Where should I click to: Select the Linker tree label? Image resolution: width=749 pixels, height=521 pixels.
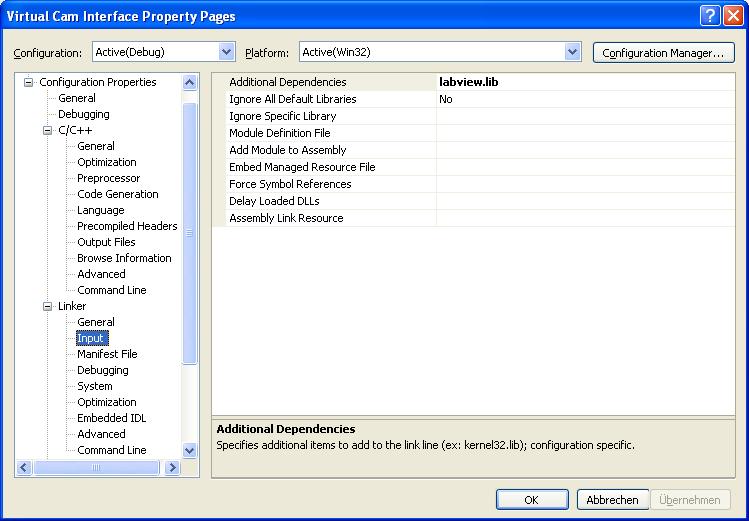(x=72, y=306)
